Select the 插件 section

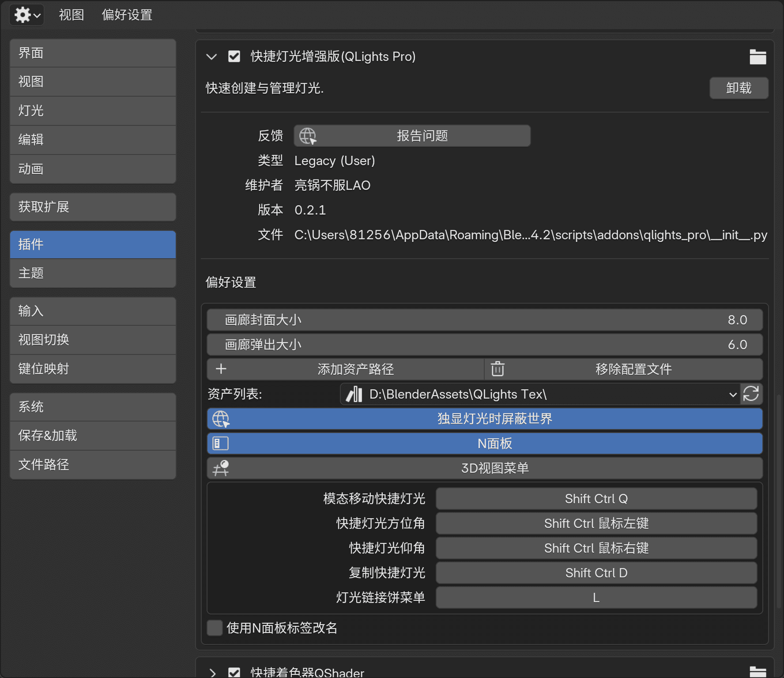[x=93, y=244]
